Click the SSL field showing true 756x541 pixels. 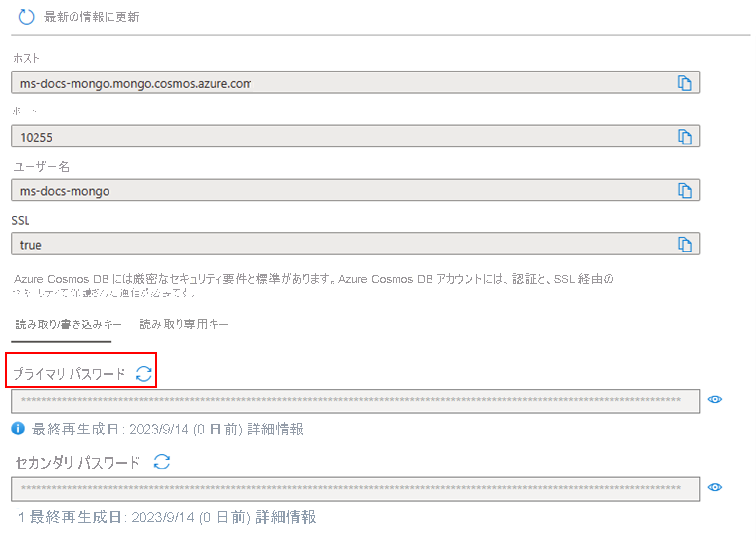356,244
